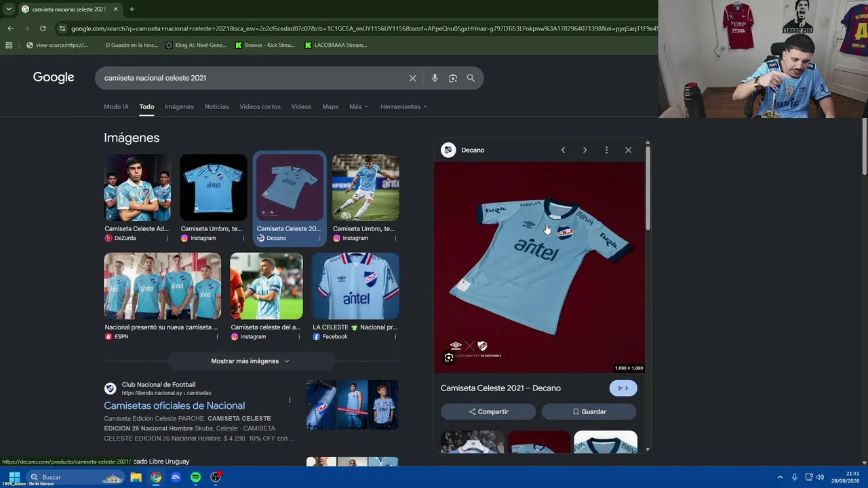This screenshot has width=868, height=488.
Task: Show next image in the preview panel
Action: coord(585,150)
